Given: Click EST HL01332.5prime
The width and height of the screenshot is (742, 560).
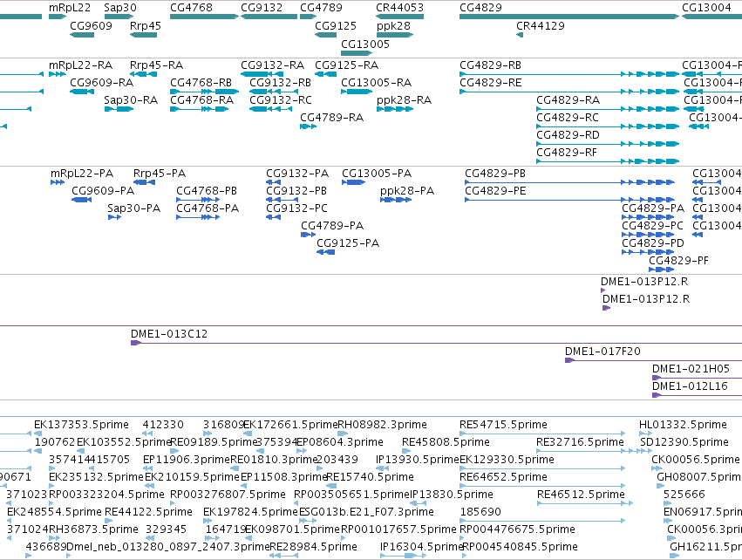Looking at the screenshot, I should pyautogui.click(x=646, y=434).
